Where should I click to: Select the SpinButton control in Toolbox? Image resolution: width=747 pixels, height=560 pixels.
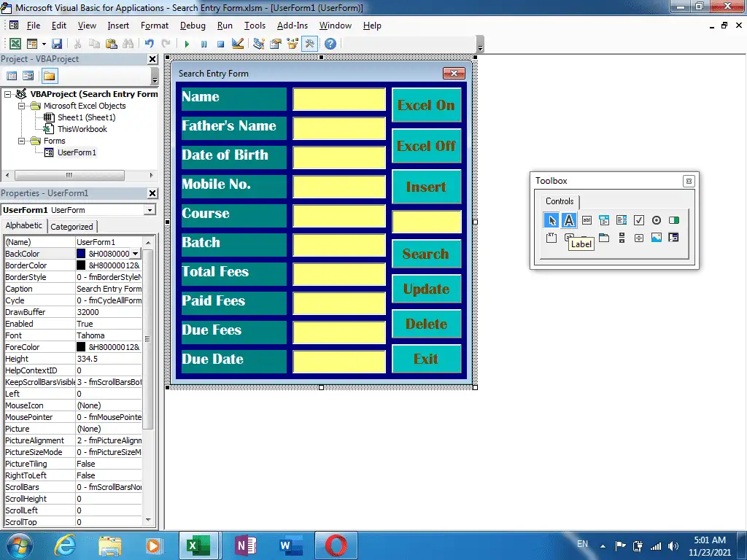(x=639, y=237)
